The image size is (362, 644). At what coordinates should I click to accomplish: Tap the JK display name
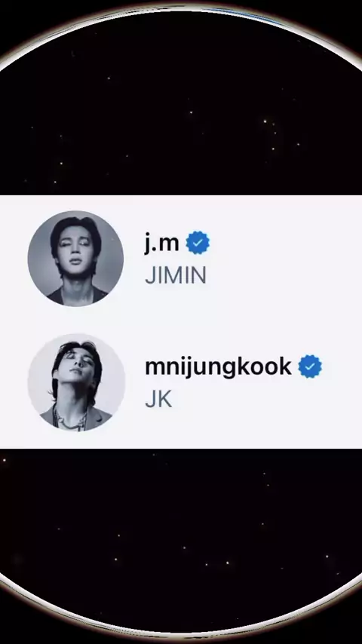pyautogui.click(x=158, y=399)
